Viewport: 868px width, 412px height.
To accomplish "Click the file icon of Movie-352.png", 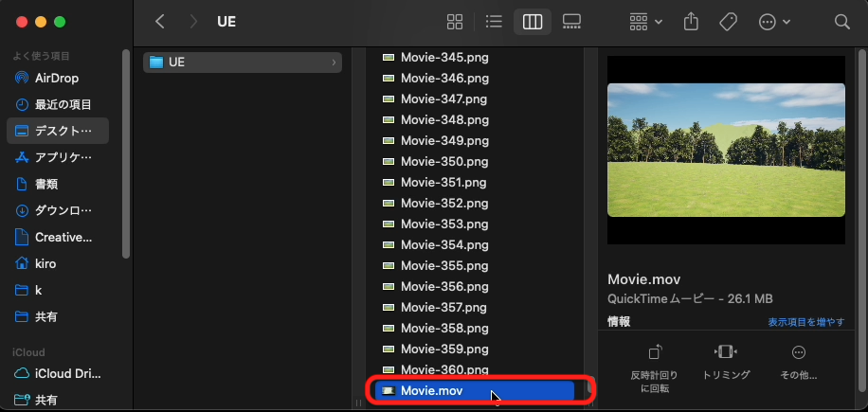I will (389, 203).
